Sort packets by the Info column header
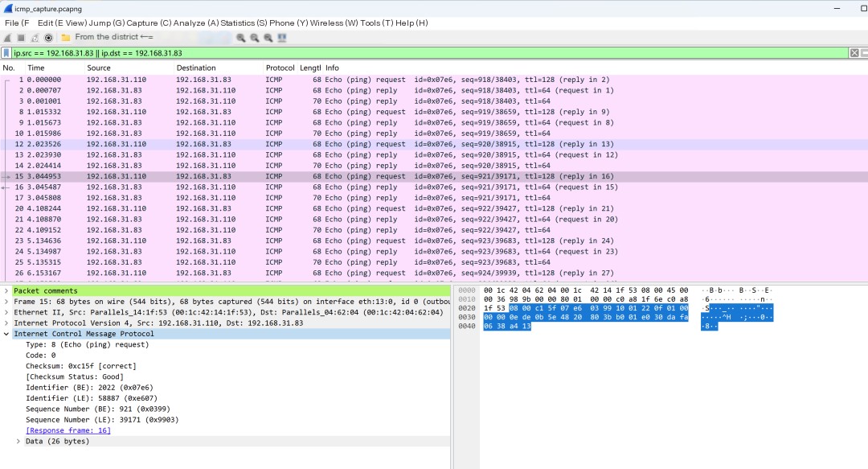 click(332, 68)
